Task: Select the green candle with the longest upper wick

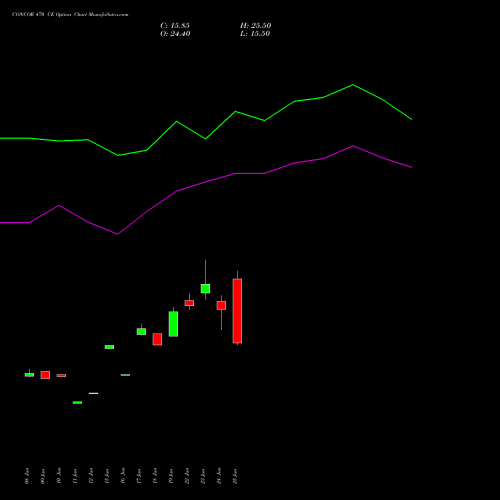Action: pos(205,288)
